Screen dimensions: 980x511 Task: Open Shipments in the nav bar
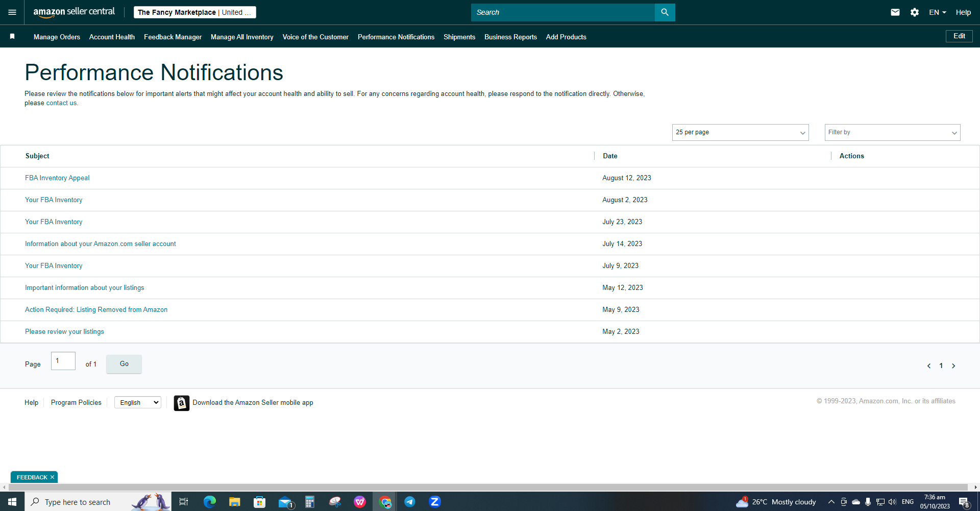point(459,37)
